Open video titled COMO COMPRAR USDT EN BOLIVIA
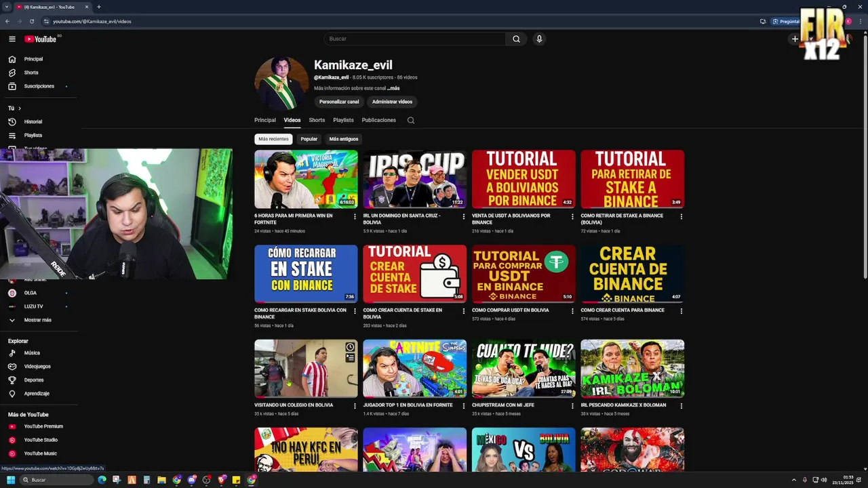 pyautogui.click(x=511, y=310)
